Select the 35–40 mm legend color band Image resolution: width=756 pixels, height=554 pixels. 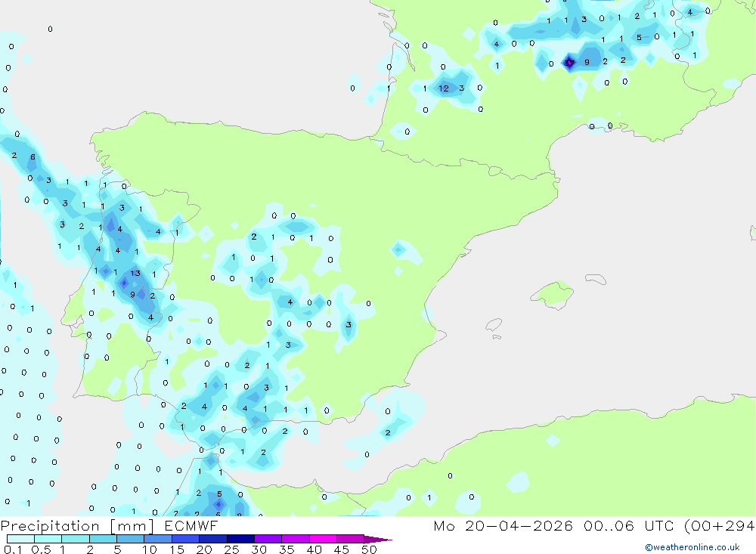296,539
